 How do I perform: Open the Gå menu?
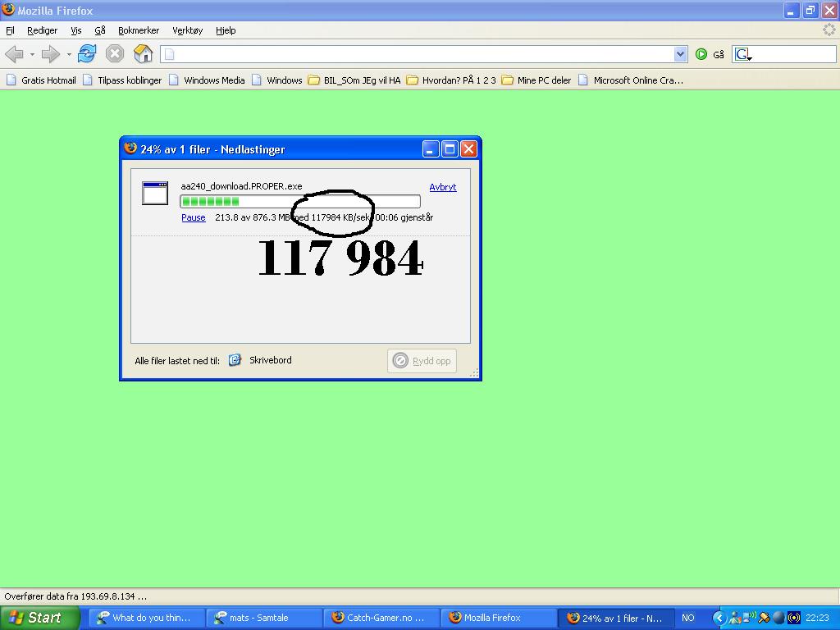(100, 30)
